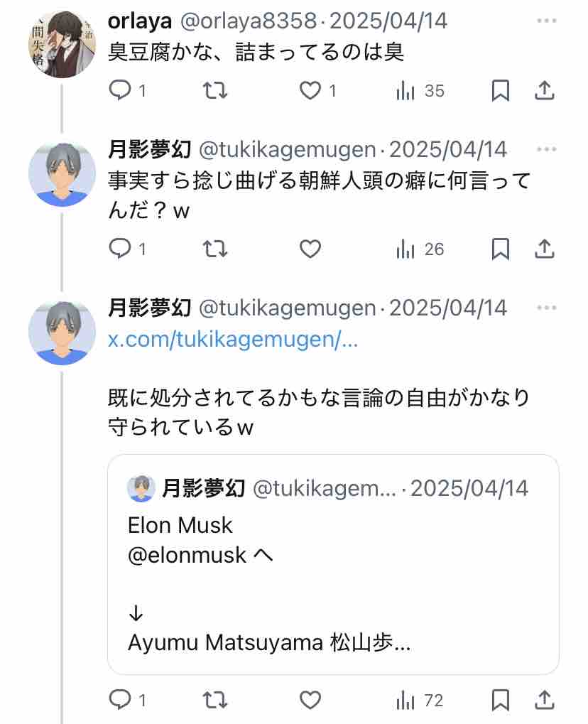Like orlaya's tweet with 1 like
This screenshot has width=588, height=724.
(317, 90)
